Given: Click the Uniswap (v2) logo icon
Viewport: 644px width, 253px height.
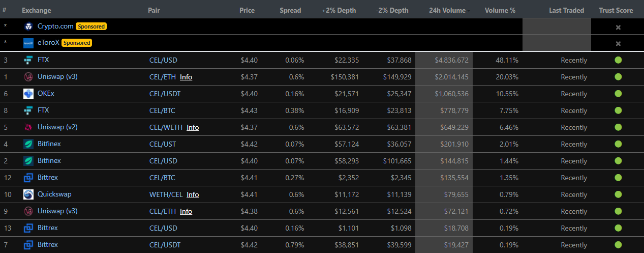Looking at the screenshot, I should 28,127.
